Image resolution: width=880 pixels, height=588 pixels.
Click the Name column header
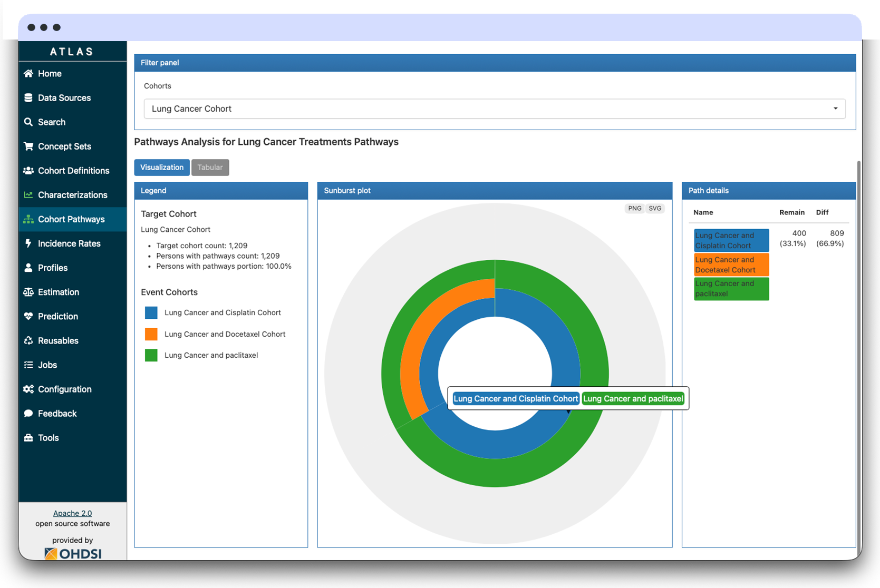click(703, 212)
